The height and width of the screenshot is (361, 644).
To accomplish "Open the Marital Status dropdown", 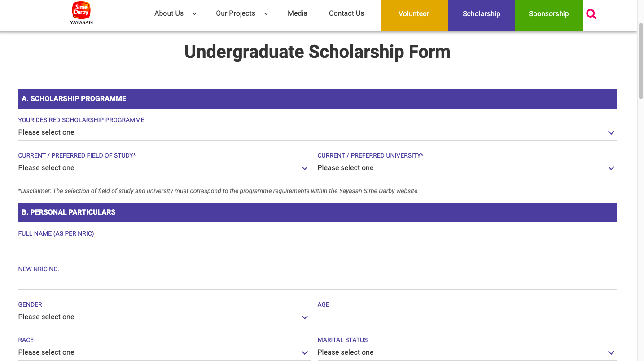I will (x=467, y=352).
